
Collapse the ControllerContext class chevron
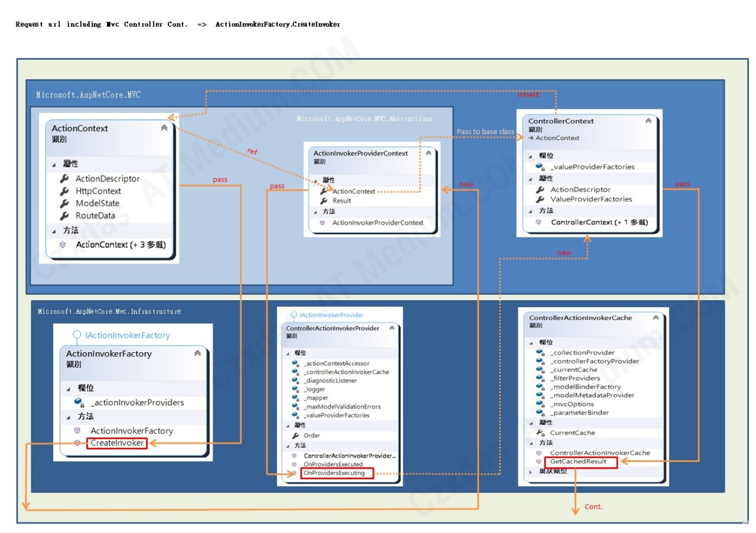649,121
